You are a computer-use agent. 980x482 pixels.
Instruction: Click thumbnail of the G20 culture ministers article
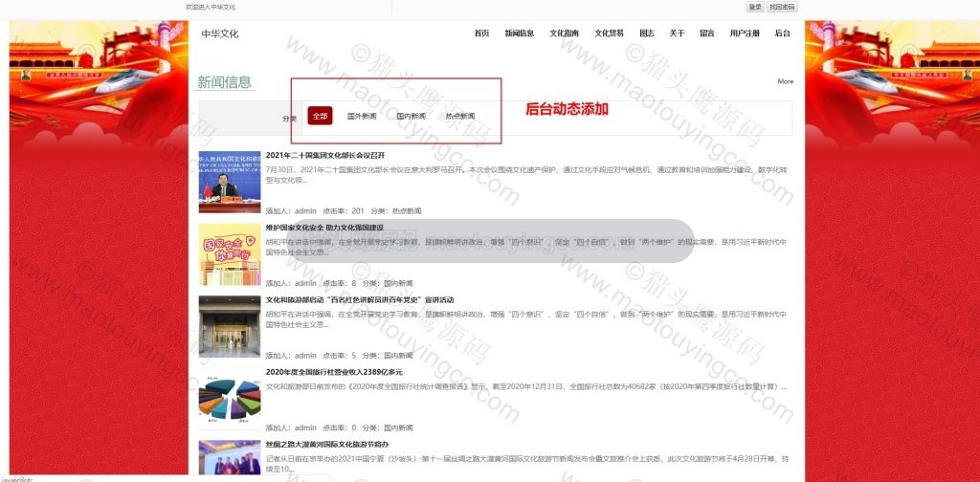[230, 182]
